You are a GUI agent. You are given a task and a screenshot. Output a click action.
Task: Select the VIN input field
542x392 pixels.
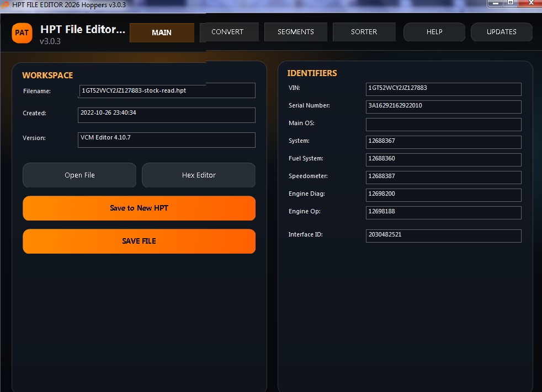[x=443, y=89]
